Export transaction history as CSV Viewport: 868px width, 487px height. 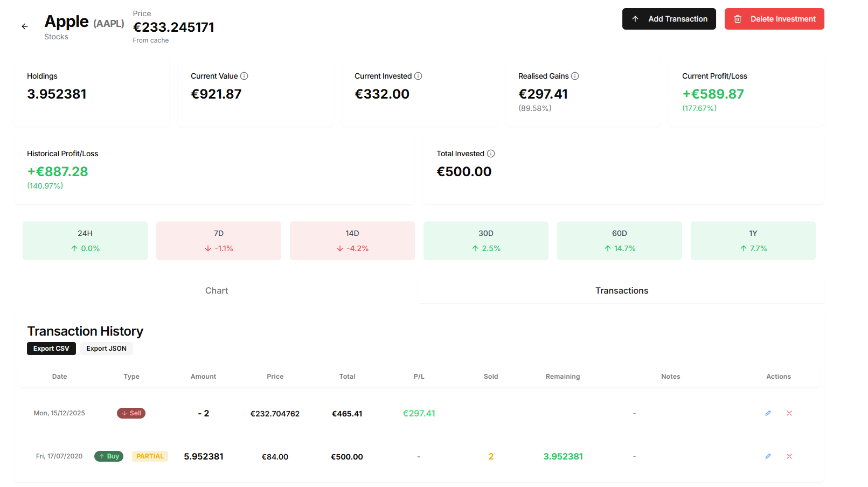[51, 349]
